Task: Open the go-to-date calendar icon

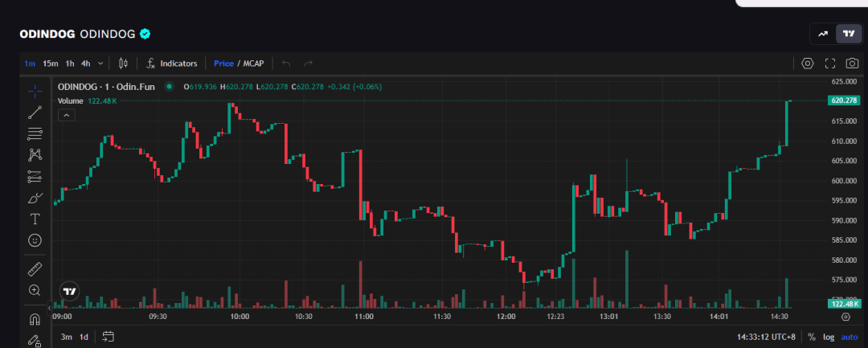Action: point(108,337)
